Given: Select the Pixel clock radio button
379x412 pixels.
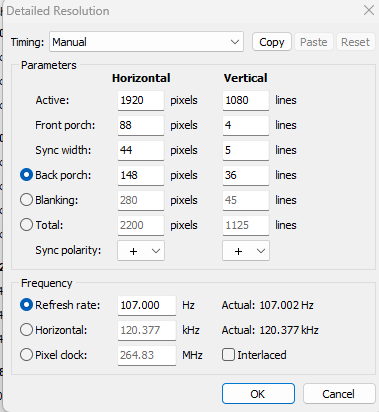Looking at the screenshot, I should (x=26, y=355).
